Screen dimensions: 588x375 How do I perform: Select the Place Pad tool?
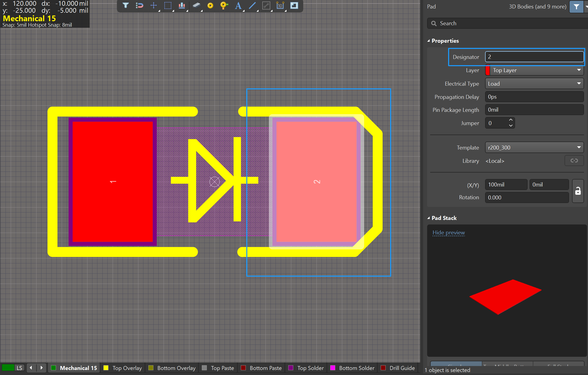pyautogui.click(x=210, y=5)
